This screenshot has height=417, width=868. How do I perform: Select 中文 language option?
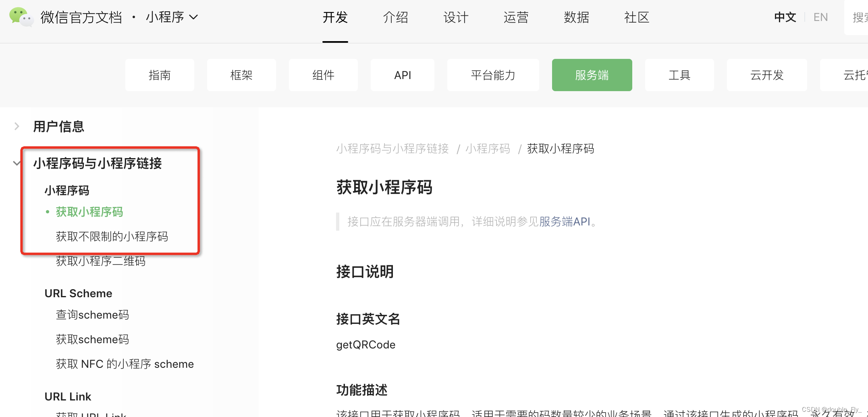coord(785,17)
